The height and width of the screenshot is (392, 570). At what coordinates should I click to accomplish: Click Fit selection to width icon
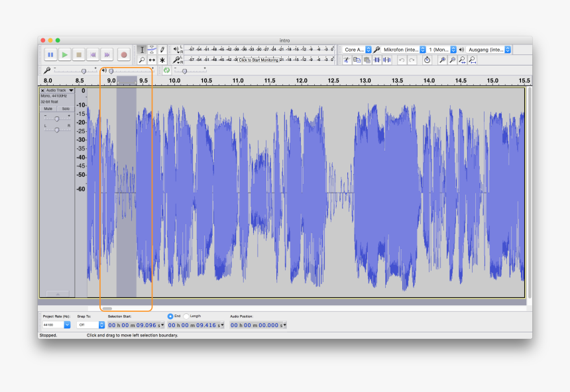coord(463,60)
